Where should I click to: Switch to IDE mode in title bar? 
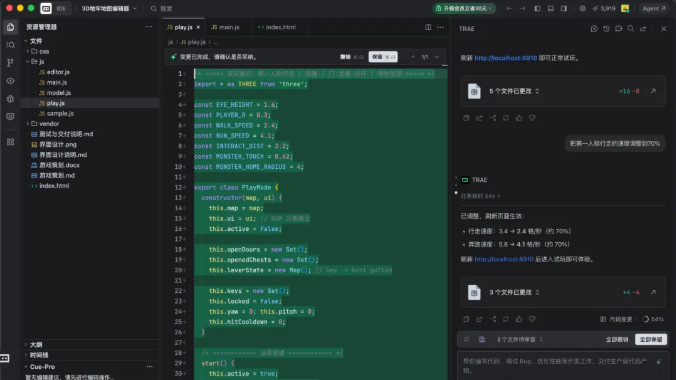coord(61,8)
